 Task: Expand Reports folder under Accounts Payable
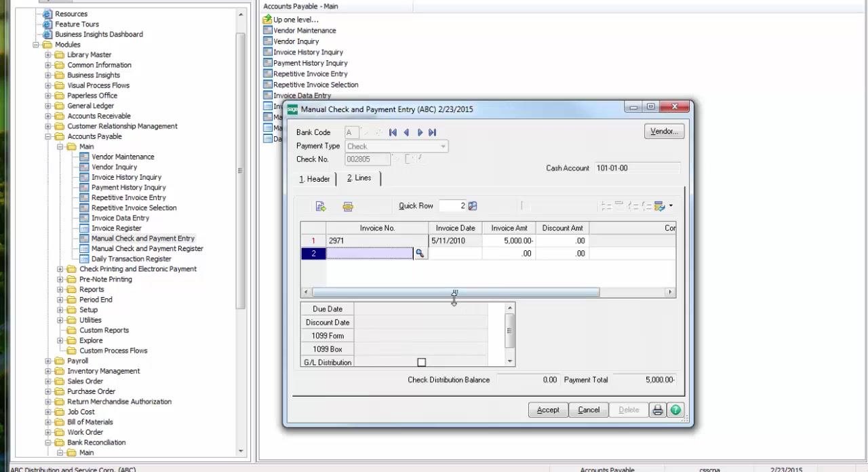tap(60, 290)
